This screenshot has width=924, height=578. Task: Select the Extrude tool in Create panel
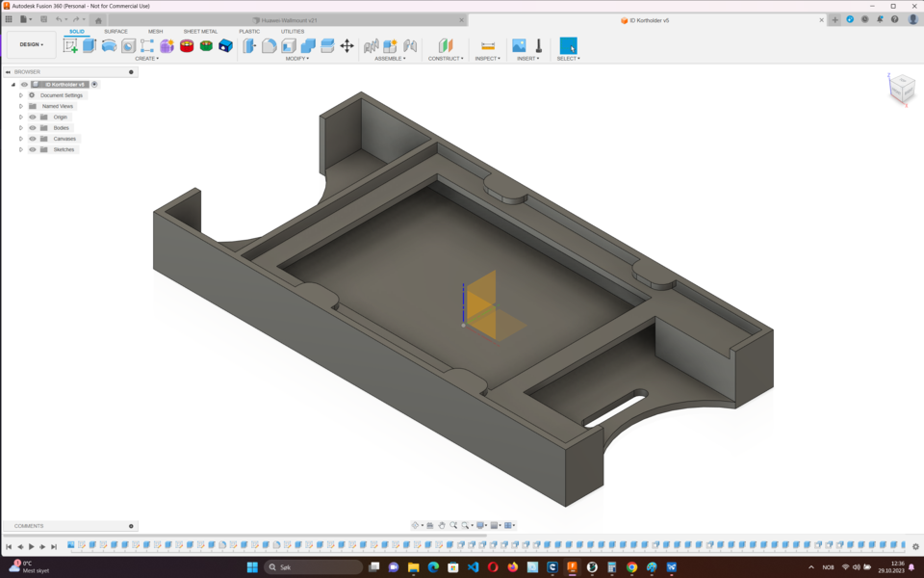(x=90, y=44)
